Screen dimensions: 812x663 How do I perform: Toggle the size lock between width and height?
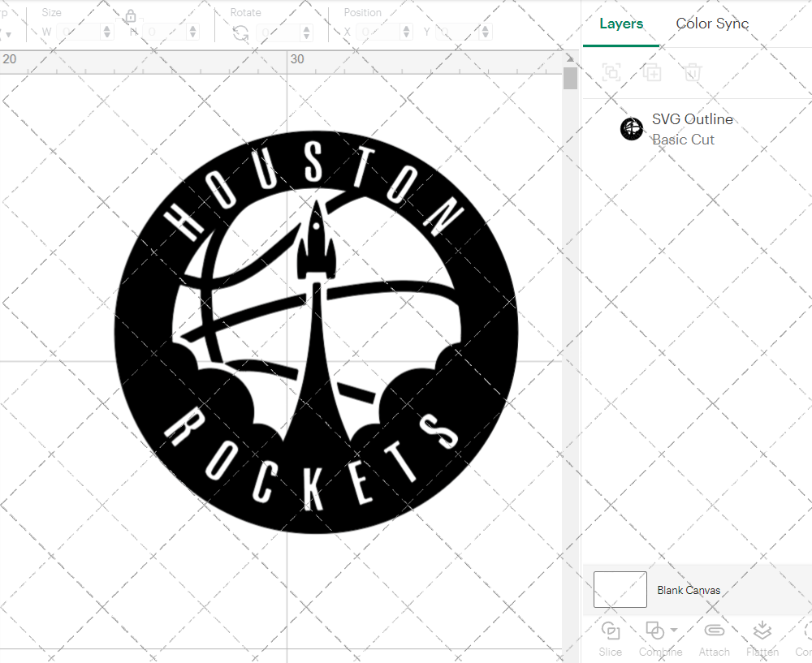[x=131, y=16]
